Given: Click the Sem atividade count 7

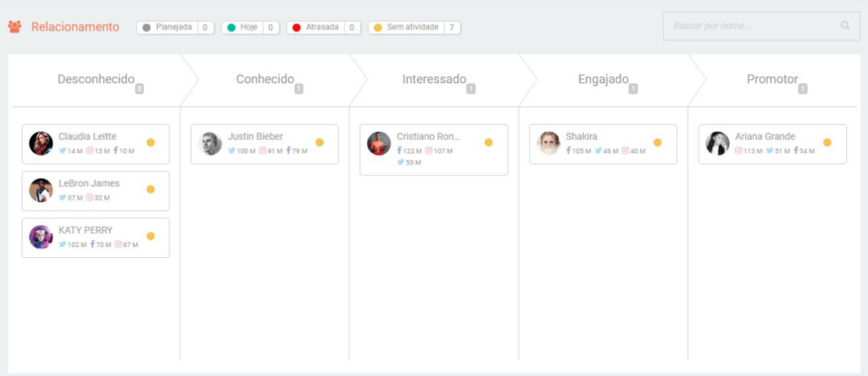Looking at the screenshot, I should [452, 27].
